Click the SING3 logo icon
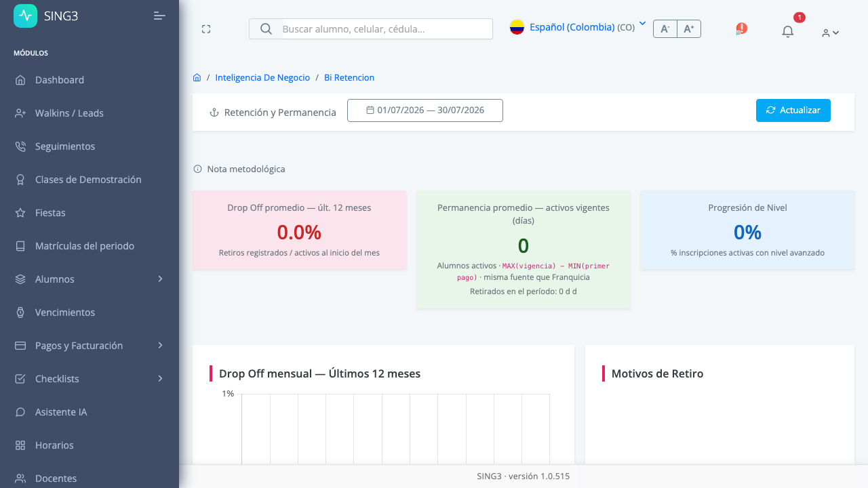The height and width of the screenshot is (488, 868). click(x=26, y=15)
